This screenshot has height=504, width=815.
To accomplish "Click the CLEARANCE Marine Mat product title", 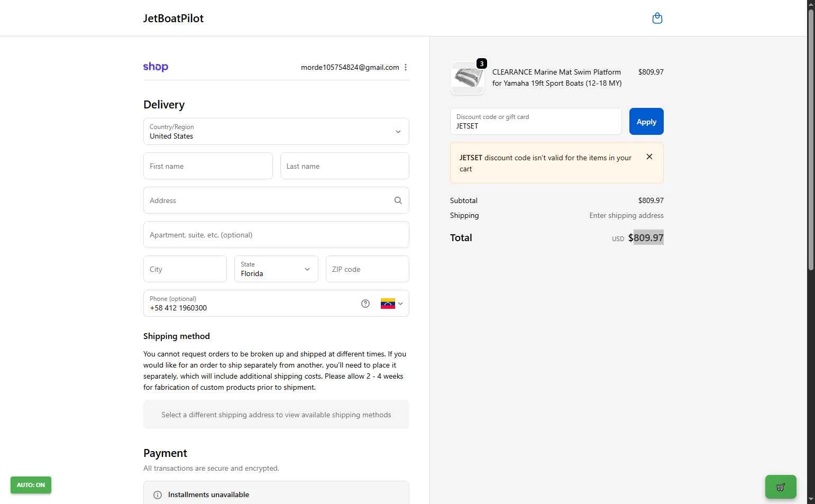I will click(557, 78).
